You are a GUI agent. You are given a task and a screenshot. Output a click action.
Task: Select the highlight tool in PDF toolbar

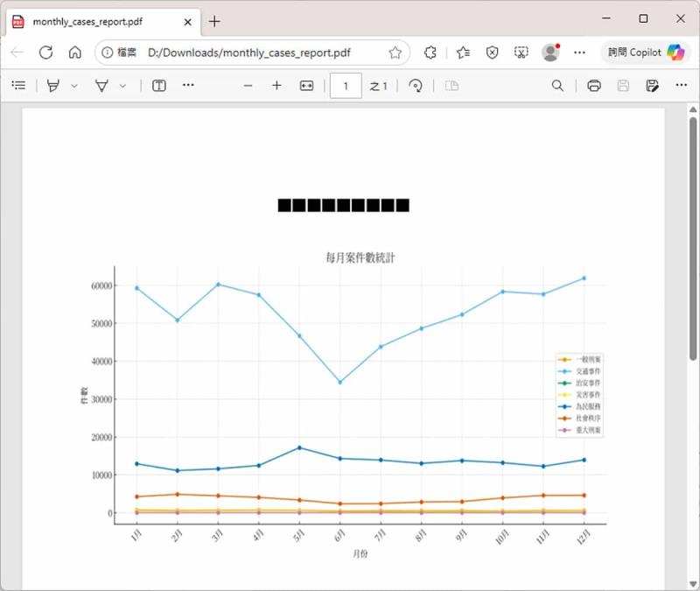click(x=54, y=85)
